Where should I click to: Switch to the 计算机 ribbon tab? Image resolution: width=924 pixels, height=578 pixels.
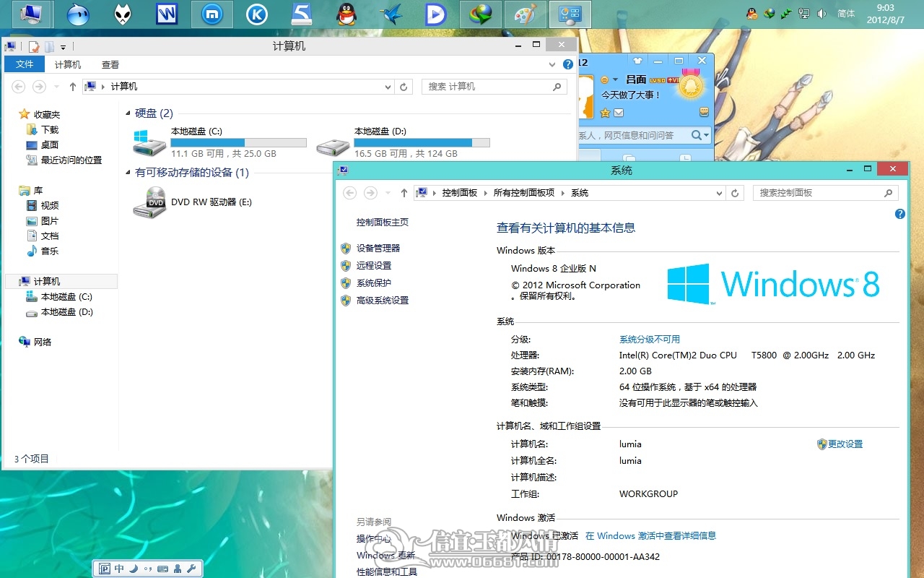(x=68, y=64)
